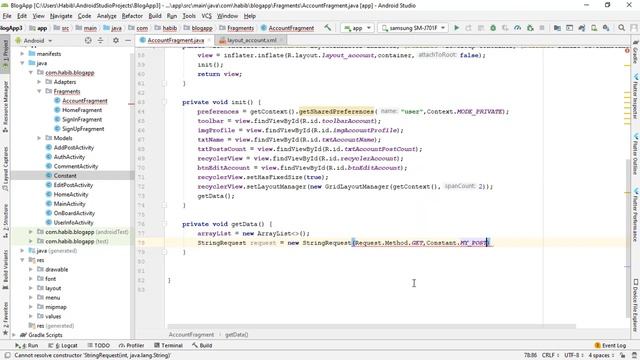Click the AccountFragment breadcrumb in navigation bar
The image size is (640, 360).
(287, 28)
